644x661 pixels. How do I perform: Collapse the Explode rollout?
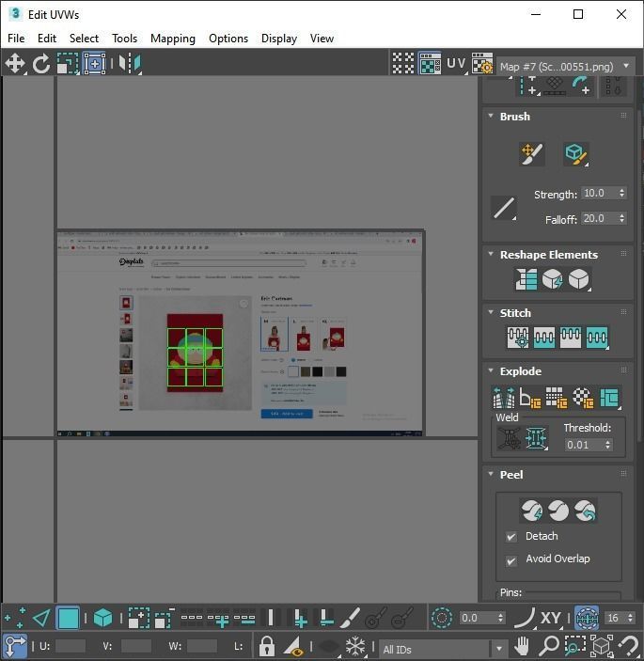(491, 370)
